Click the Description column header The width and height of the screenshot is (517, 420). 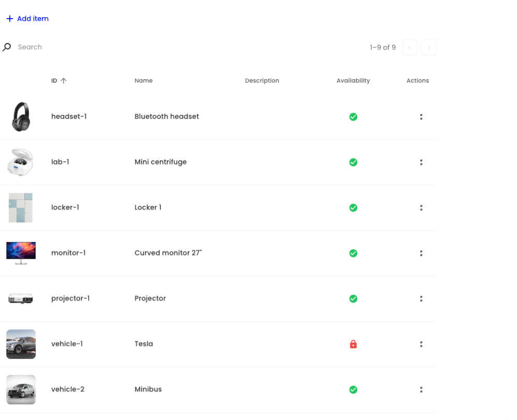click(x=262, y=81)
